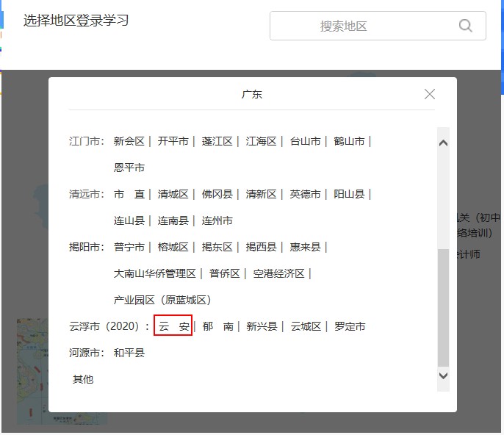Click the 广东 dialog title
Image resolution: width=504 pixels, height=435 pixels.
coord(252,95)
